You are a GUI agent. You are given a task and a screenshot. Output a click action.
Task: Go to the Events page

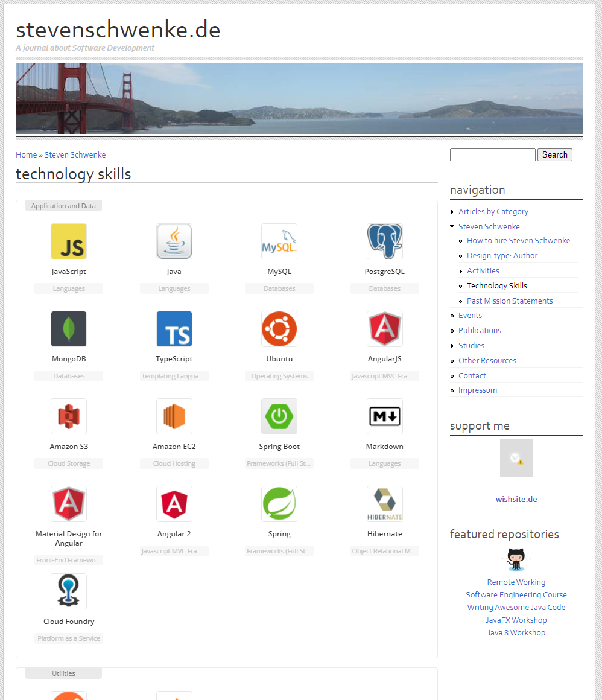470,315
